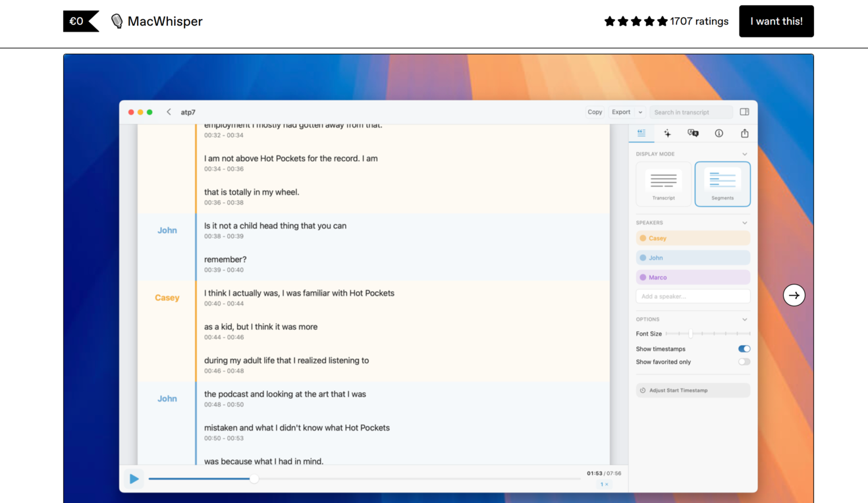Toggle the sidebar panel icon

[x=744, y=112]
